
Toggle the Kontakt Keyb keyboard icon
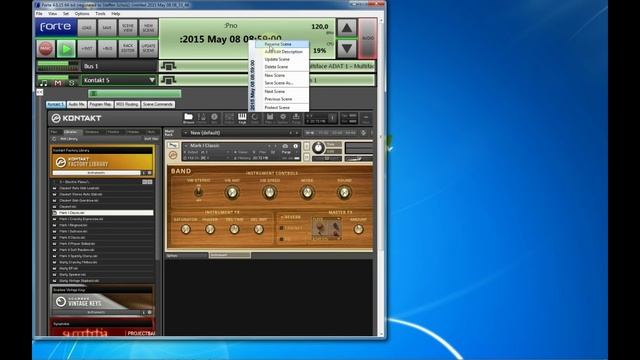pyautogui.click(x=242, y=118)
